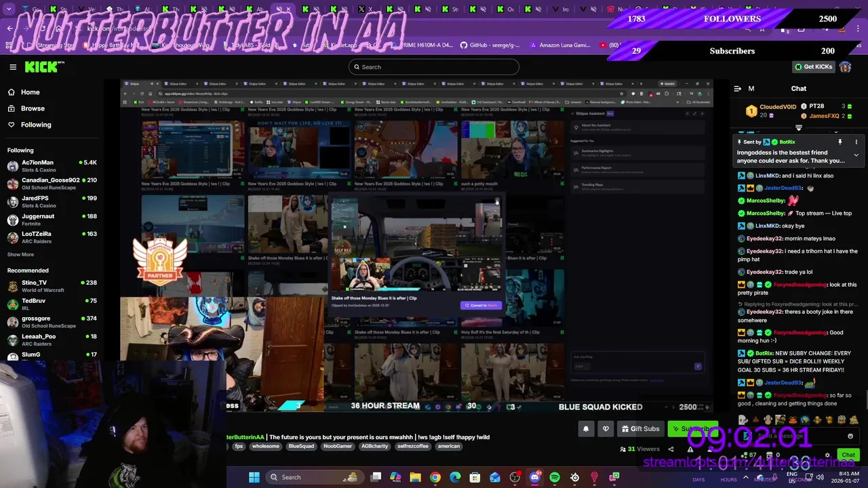Open the Juggernaut channel

tap(52, 220)
